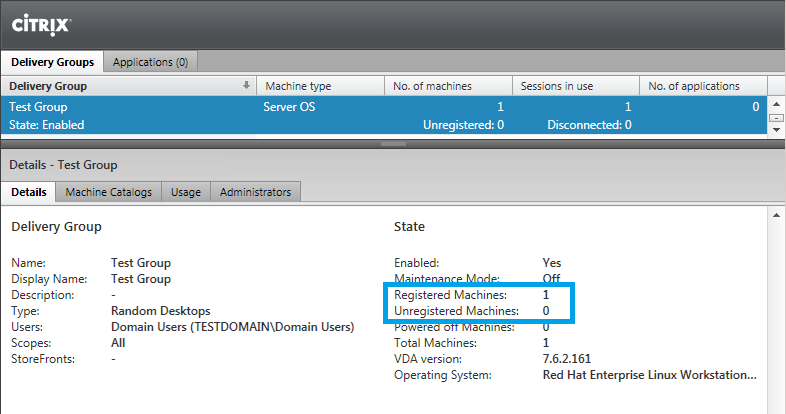Viewport: 786px width, 414px height.
Task: Open the Machine Catalogs tab
Action: click(x=108, y=192)
